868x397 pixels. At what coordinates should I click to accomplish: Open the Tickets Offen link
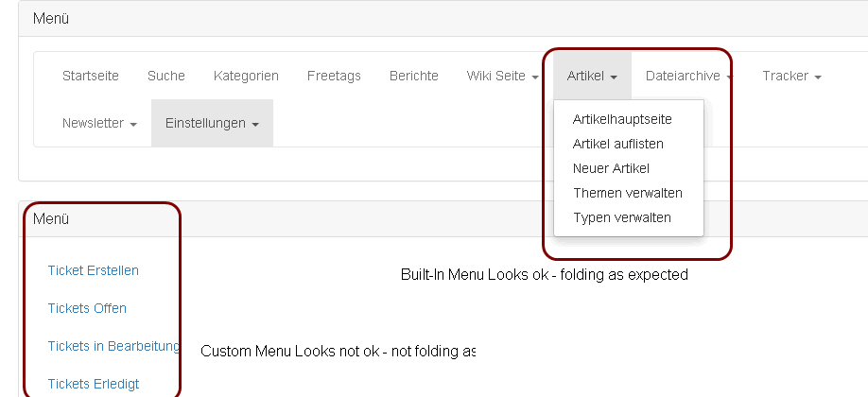[x=87, y=308]
